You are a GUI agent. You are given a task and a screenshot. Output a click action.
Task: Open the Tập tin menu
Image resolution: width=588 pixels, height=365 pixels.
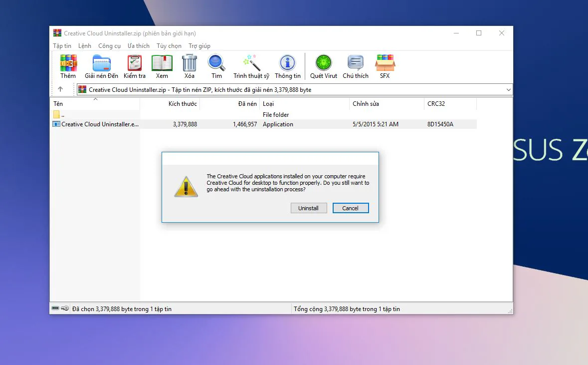(x=62, y=46)
